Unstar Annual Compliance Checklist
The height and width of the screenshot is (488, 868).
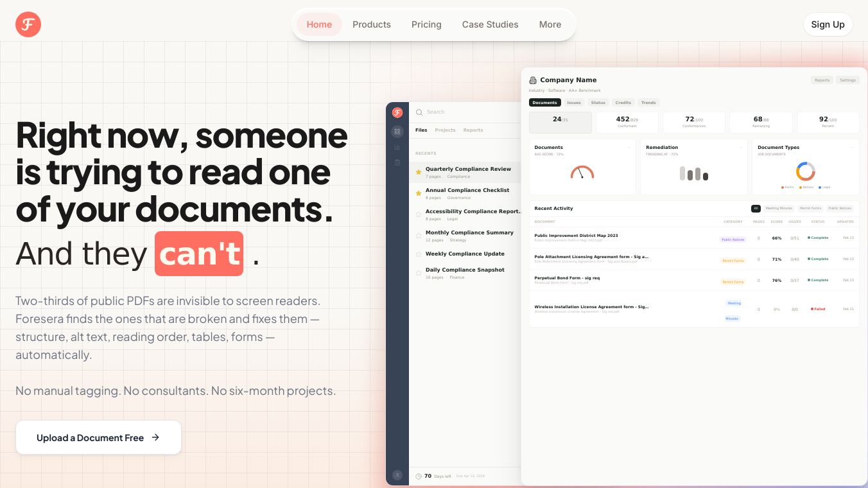tap(419, 193)
